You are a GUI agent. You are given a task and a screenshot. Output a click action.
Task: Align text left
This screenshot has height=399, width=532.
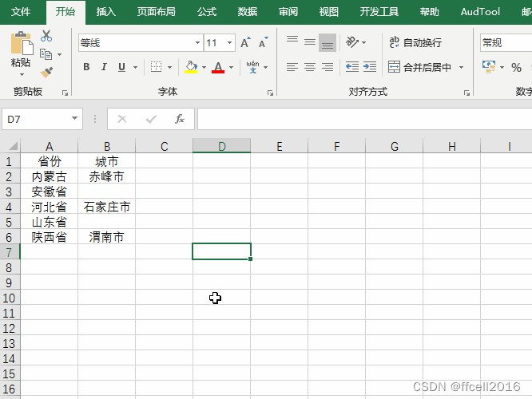point(292,67)
